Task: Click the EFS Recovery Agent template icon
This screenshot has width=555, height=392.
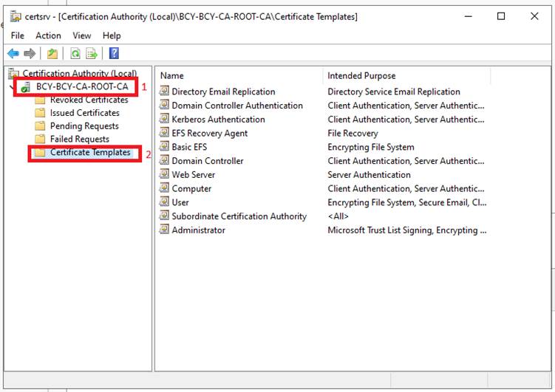Action: [164, 133]
